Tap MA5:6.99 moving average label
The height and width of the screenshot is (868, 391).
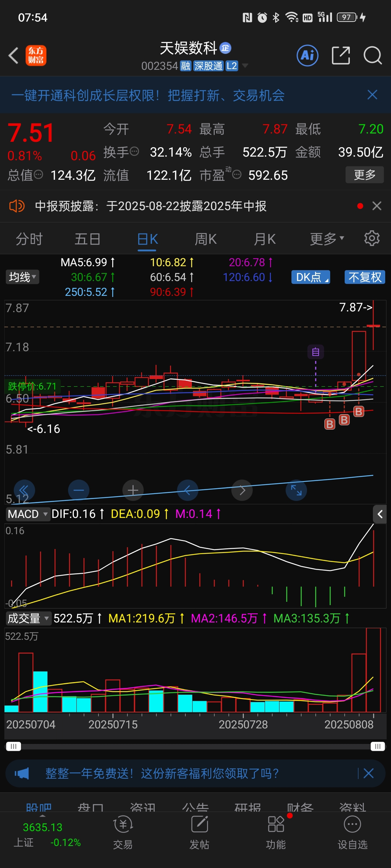pyautogui.click(x=88, y=262)
